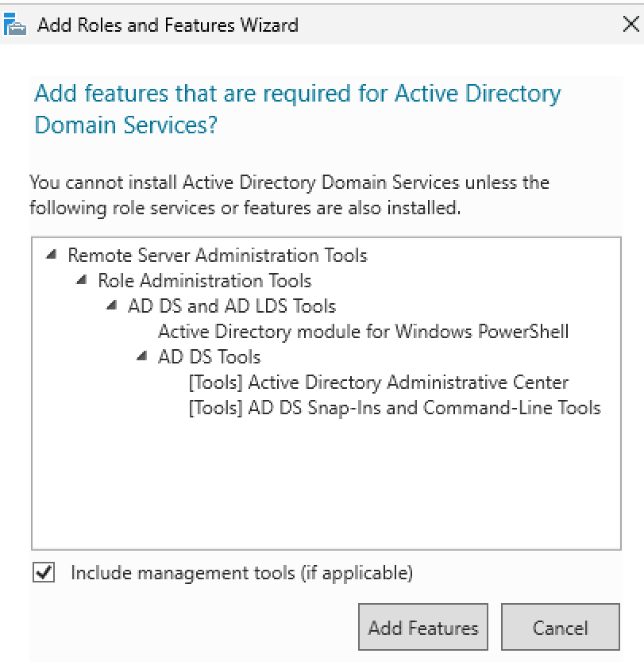
Task: Uncheck the Include management tools checkbox
Action: click(44, 572)
